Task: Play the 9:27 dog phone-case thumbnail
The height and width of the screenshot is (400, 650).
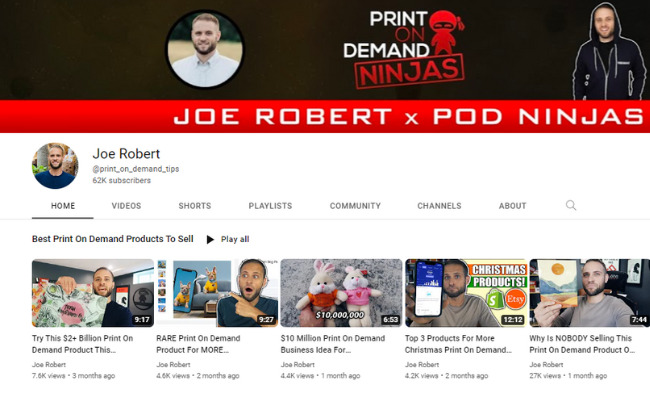Action: (217, 293)
